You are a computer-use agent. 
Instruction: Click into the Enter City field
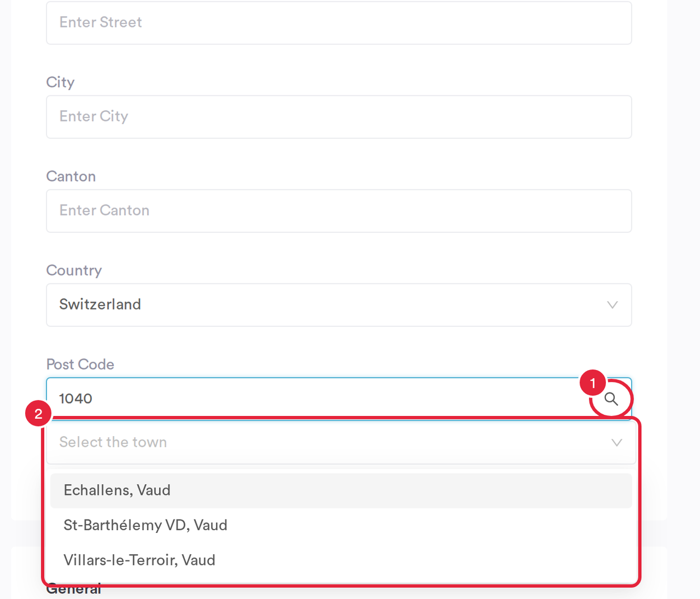pos(339,117)
